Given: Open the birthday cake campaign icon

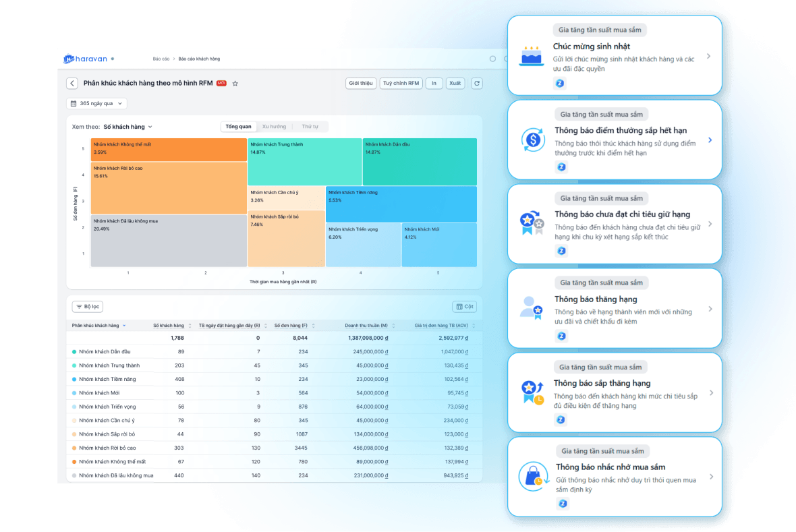Looking at the screenshot, I should click(532, 56).
